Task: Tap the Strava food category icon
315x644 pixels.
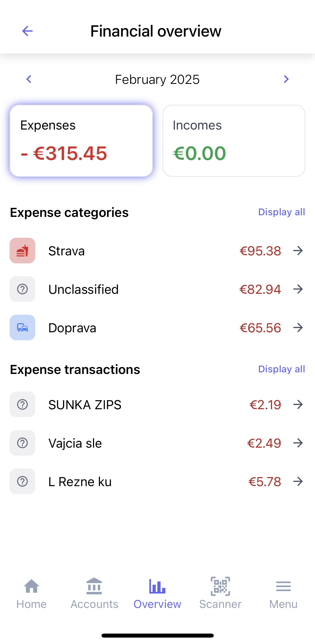Action: tap(22, 251)
